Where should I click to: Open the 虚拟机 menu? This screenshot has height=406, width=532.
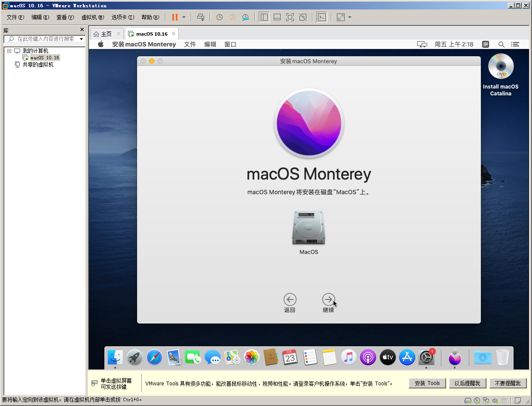[x=93, y=17]
